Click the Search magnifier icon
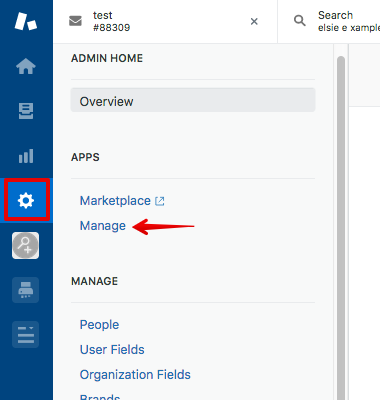Viewport: 380px width, 400px height. click(299, 21)
